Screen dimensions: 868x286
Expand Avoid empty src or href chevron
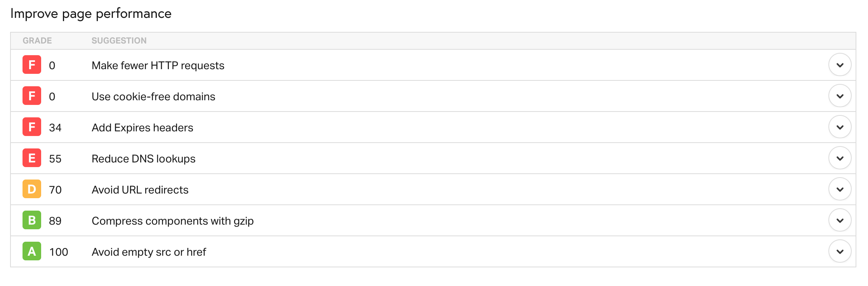tap(840, 251)
